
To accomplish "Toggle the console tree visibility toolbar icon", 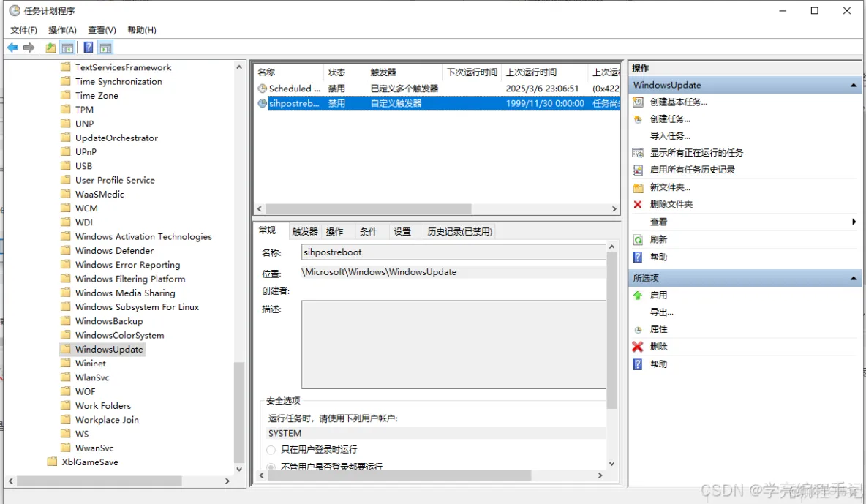I will pyautogui.click(x=67, y=47).
